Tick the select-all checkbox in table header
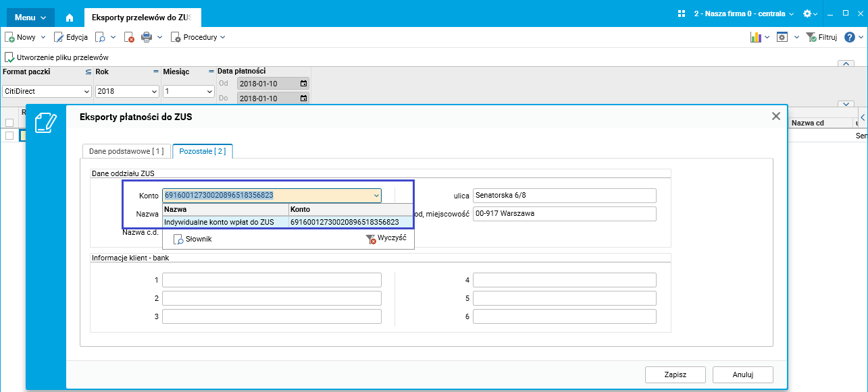This screenshot has height=392, width=868. pyautogui.click(x=9, y=123)
